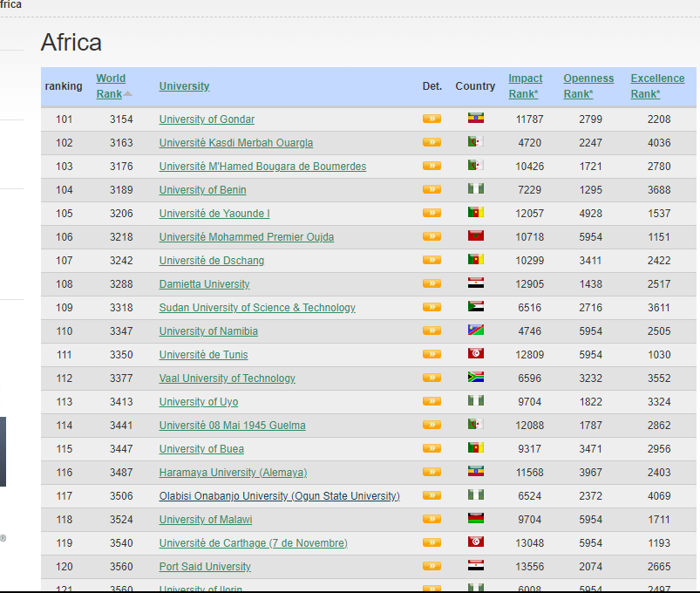This screenshot has width=700, height=593.
Task: Open Olabisi Onabanjo University link
Action: coord(280,496)
